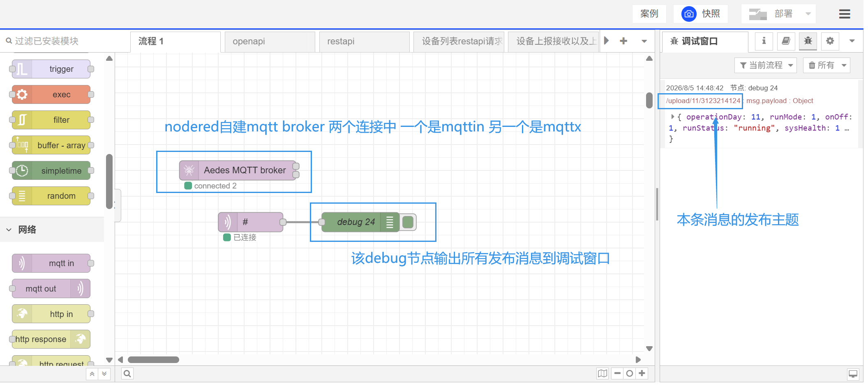This screenshot has height=386, width=868.
Task: Open the flow tab list dropdown
Action: pyautogui.click(x=644, y=41)
